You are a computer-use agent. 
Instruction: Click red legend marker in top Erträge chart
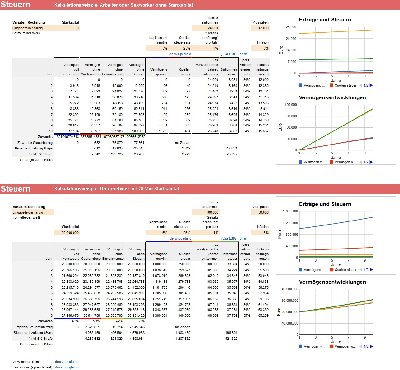click(332, 85)
